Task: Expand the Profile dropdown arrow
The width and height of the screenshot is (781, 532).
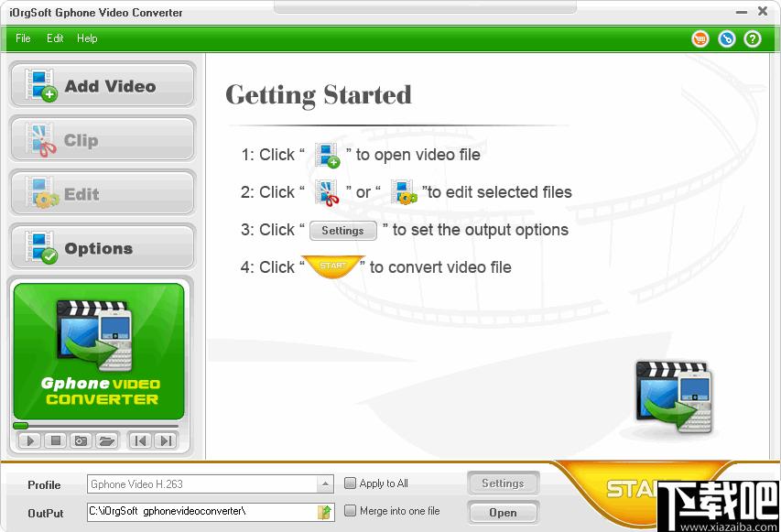Action: (x=325, y=483)
